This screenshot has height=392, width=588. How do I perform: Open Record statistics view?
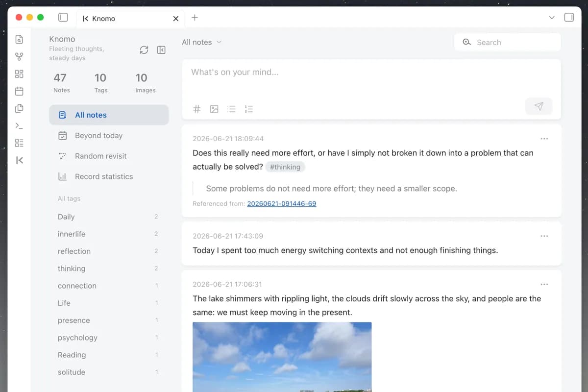click(x=109, y=177)
